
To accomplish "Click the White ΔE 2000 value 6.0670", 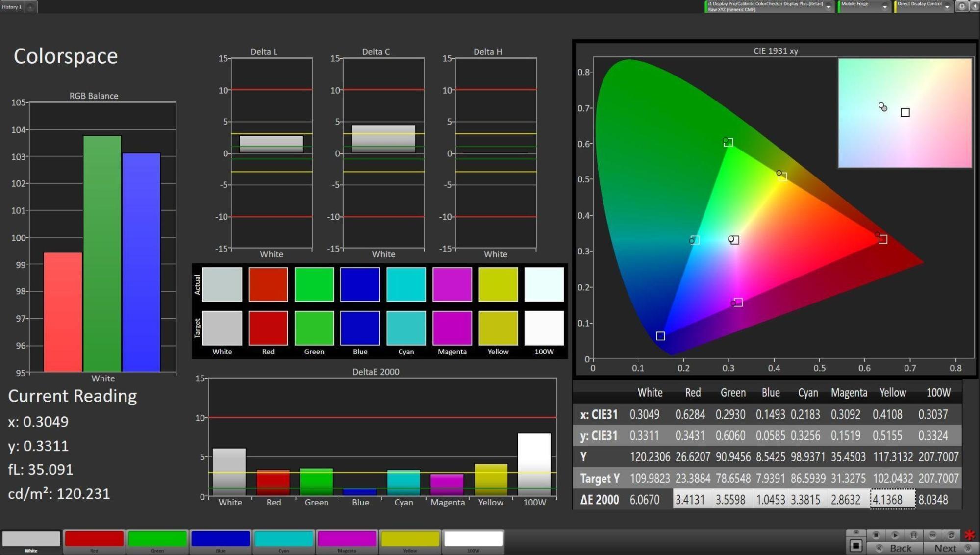I will (645, 500).
